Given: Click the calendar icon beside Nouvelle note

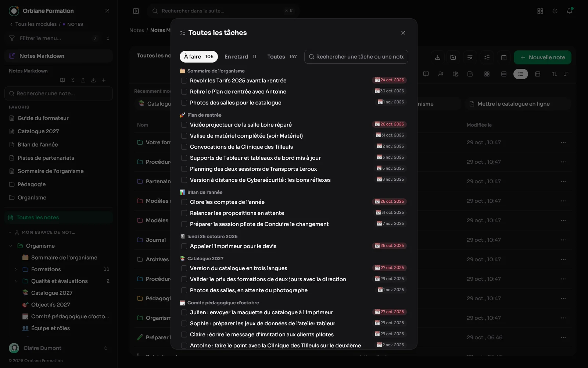Looking at the screenshot, I should click(504, 57).
